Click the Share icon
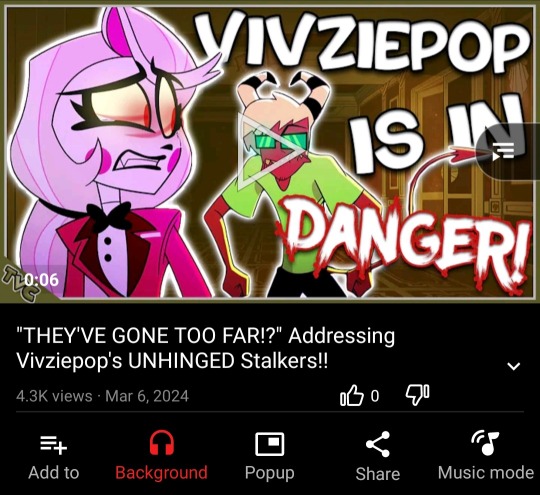 point(378,444)
